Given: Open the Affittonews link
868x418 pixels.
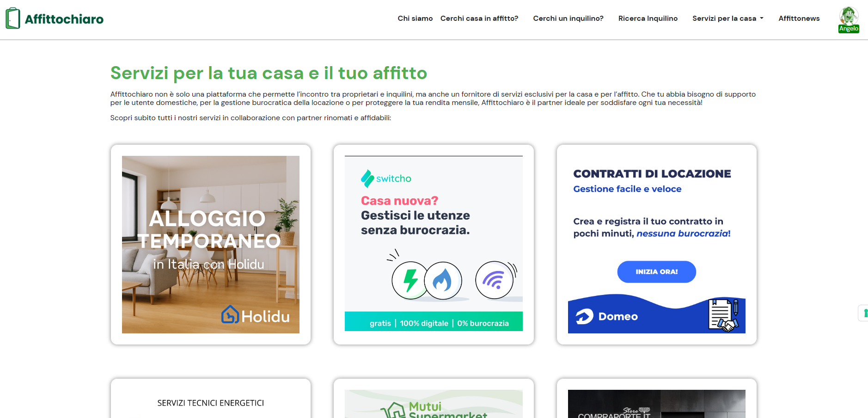Looking at the screenshot, I should tap(799, 18).
